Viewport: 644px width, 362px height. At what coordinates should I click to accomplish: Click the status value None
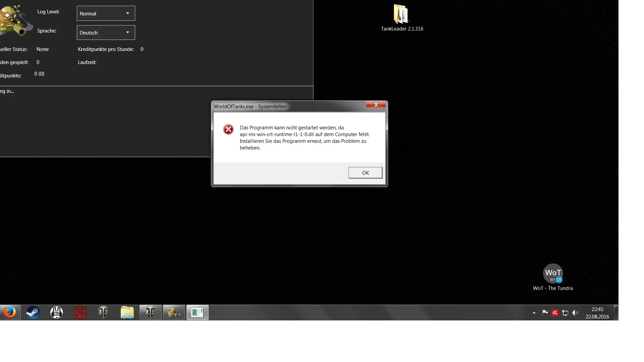click(43, 49)
